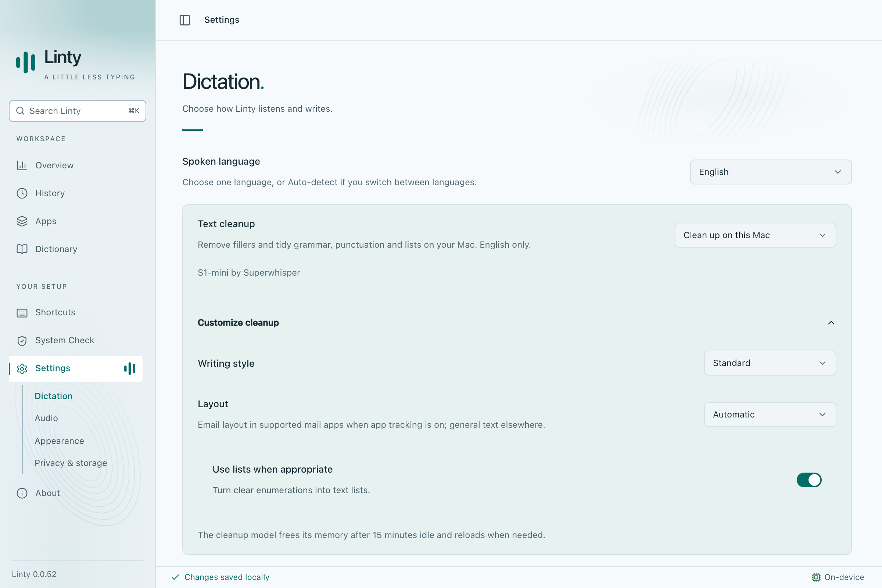The image size is (882, 588).
Task: Click the Apps layers icon
Action: pos(22,221)
